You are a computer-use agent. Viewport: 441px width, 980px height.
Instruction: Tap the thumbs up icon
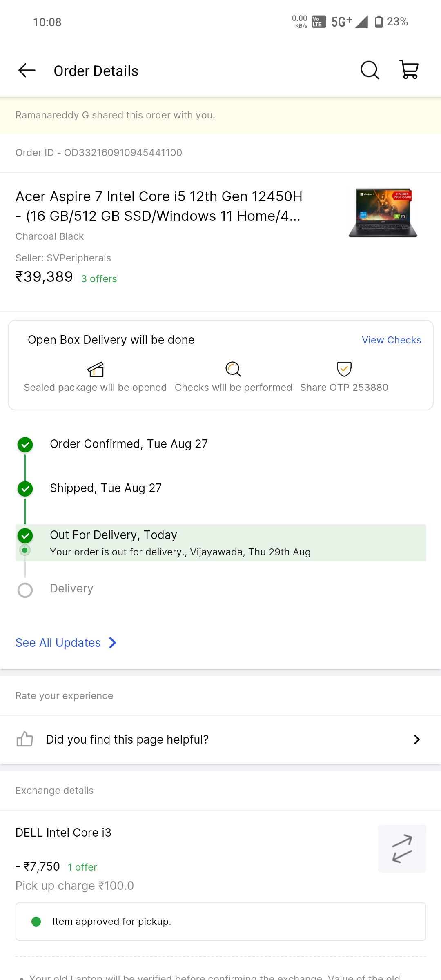click(x=25, y=739)
